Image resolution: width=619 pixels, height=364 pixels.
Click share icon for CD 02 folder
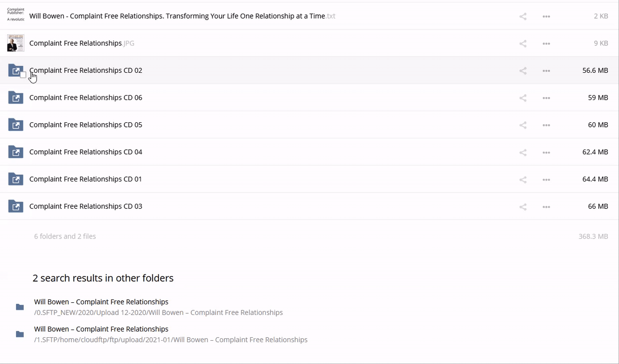(x=523, y=71)
